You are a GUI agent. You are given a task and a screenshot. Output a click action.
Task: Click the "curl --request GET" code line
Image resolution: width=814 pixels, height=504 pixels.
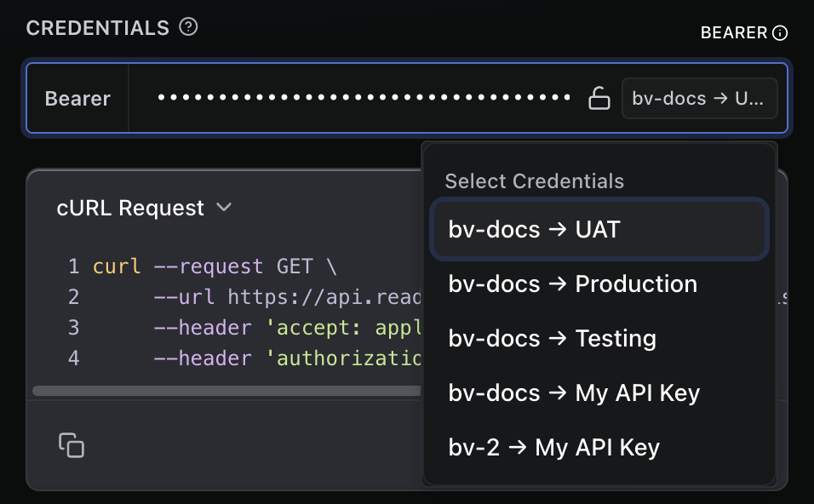(215, 266)
